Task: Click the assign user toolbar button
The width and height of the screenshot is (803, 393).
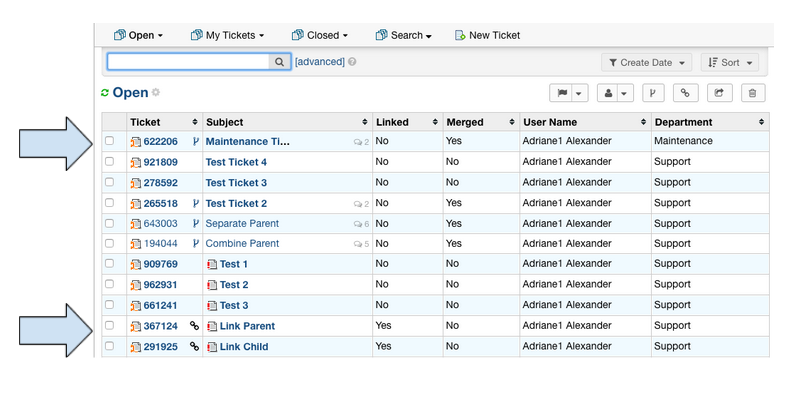Action: click(x=609, y=93)
